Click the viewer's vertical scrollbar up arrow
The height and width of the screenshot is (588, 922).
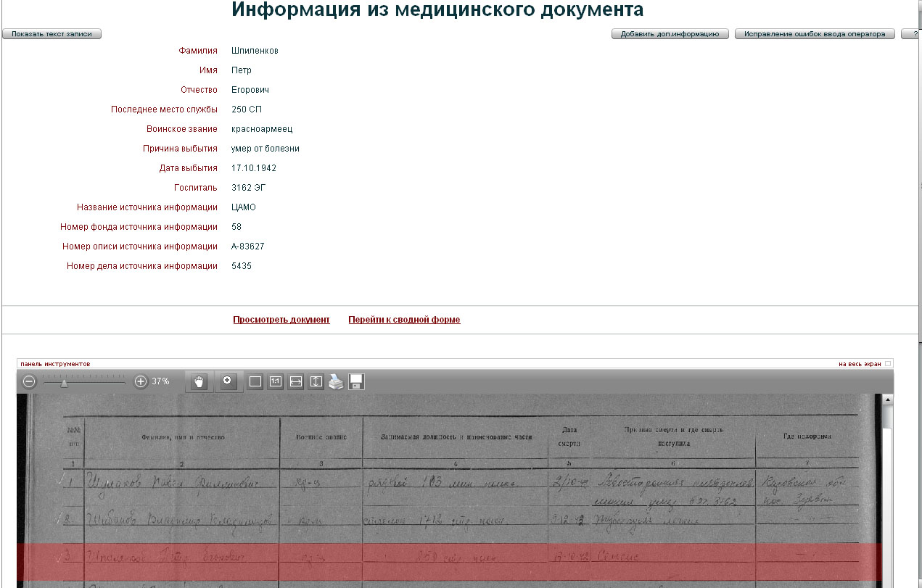pyautogui.click(x=888, y=399)
